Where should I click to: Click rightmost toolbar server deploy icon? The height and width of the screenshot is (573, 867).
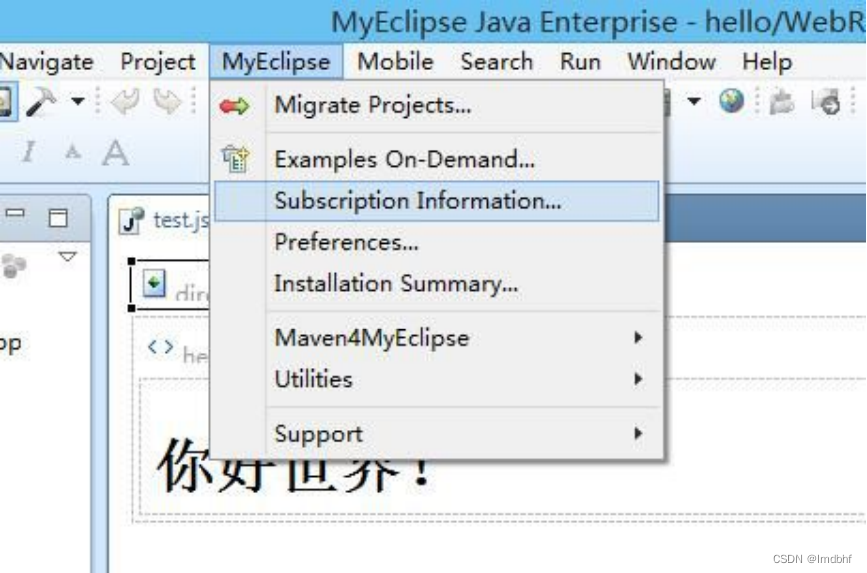(826, 102)
